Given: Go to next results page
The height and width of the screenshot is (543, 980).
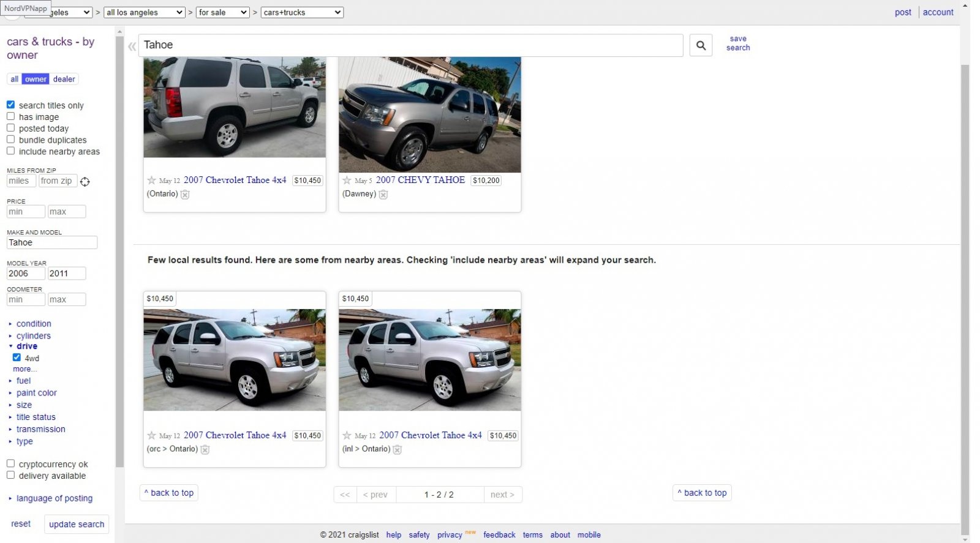Looking at the screenshot, I should click(x=502, y=495).
